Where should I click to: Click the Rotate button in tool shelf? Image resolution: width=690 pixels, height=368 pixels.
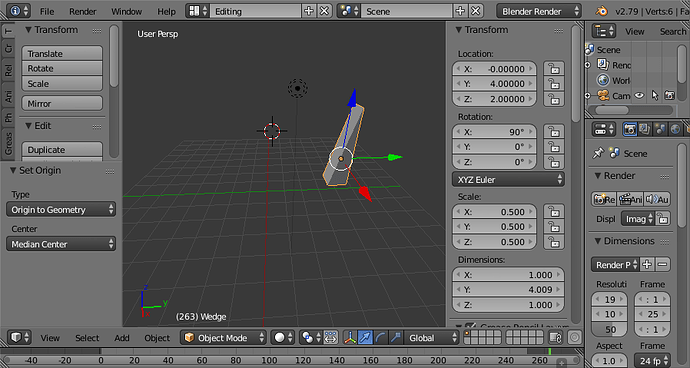click(x=62, y=68)
